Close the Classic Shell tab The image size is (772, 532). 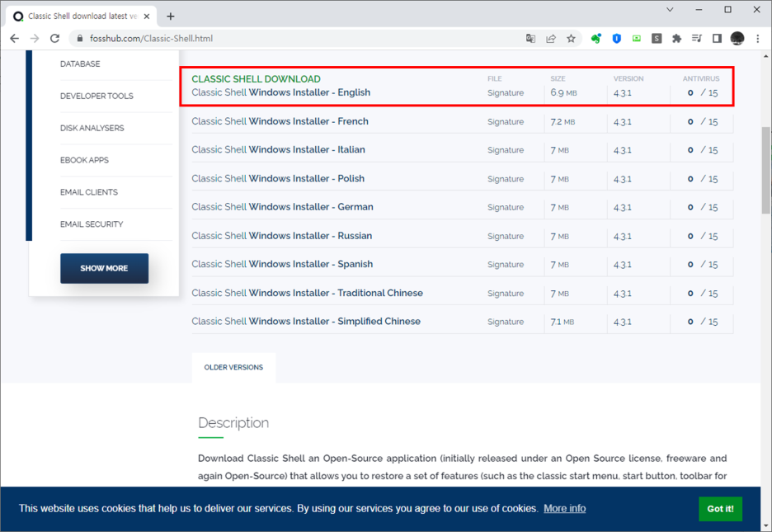147,16
